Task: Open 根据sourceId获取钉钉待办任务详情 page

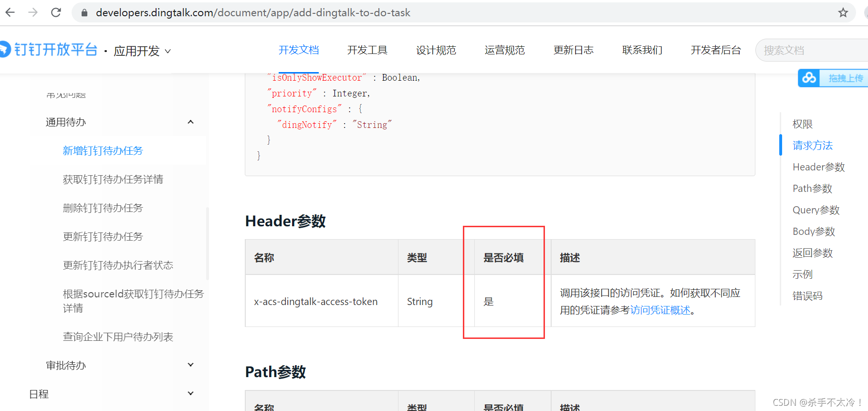Action: 133,301
